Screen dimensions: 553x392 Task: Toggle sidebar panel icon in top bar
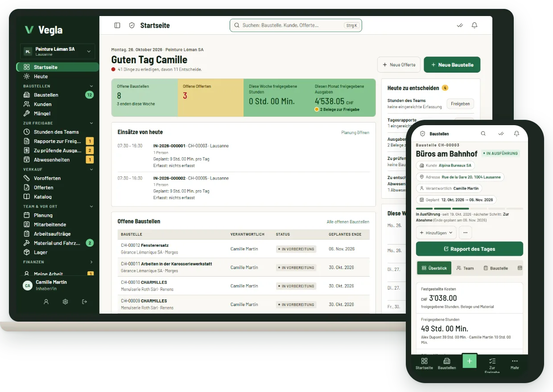pos(117,25)
